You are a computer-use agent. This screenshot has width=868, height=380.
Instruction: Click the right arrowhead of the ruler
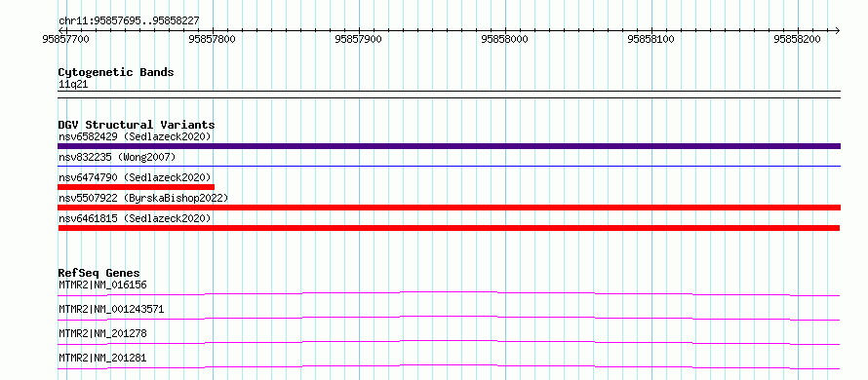click(x=837, y=30)
